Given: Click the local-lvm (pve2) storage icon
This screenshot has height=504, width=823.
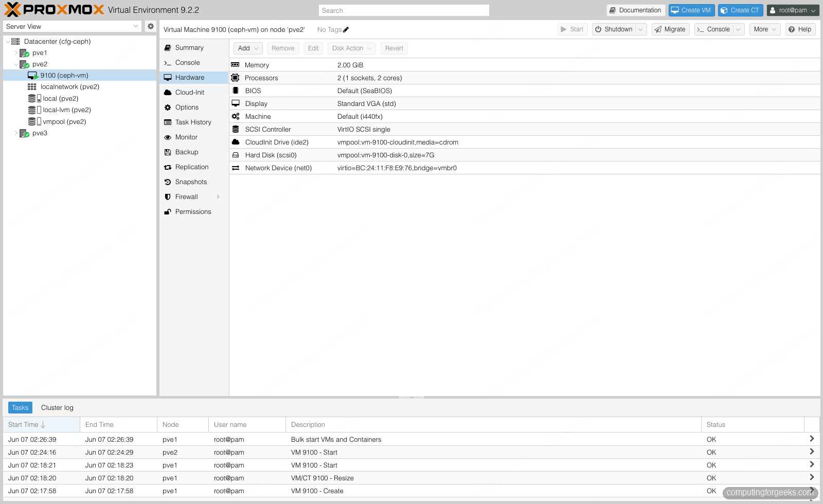Looking at the screenshot, I should (x=34, y=110).
